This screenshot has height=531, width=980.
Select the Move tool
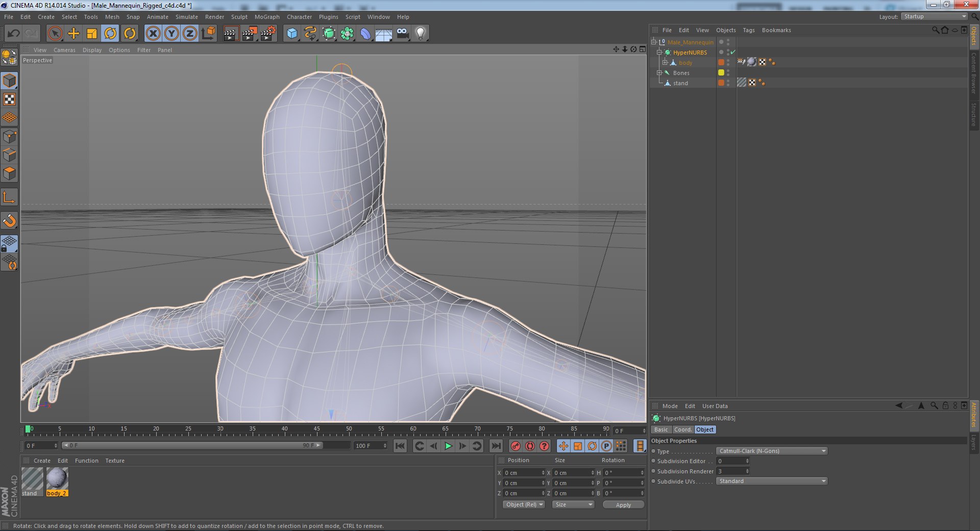(73, 34)
